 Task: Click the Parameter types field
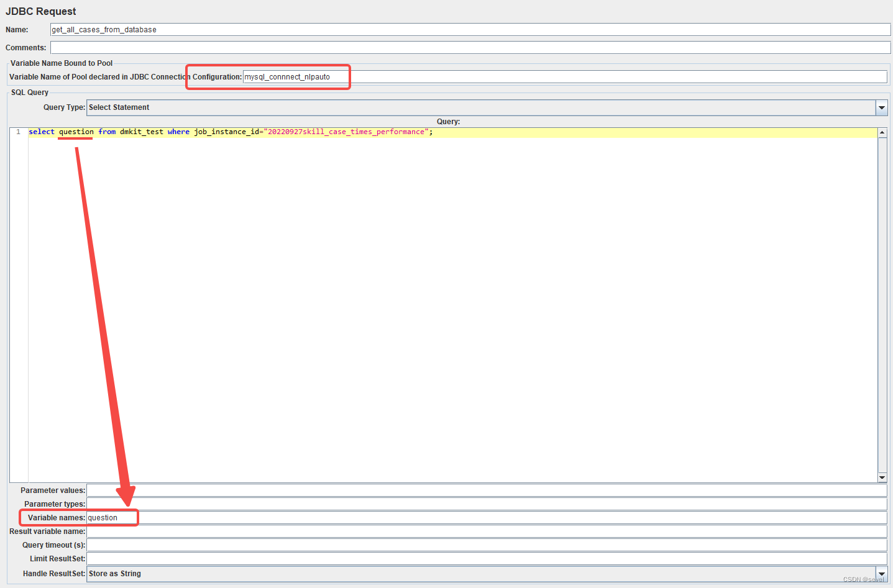point(249,504)
